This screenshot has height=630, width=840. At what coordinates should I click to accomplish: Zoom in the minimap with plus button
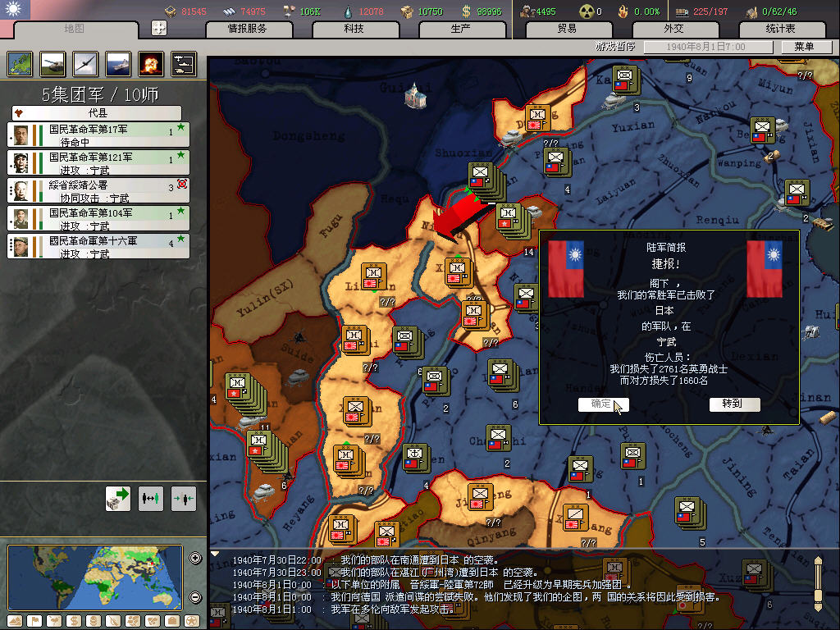195,559
